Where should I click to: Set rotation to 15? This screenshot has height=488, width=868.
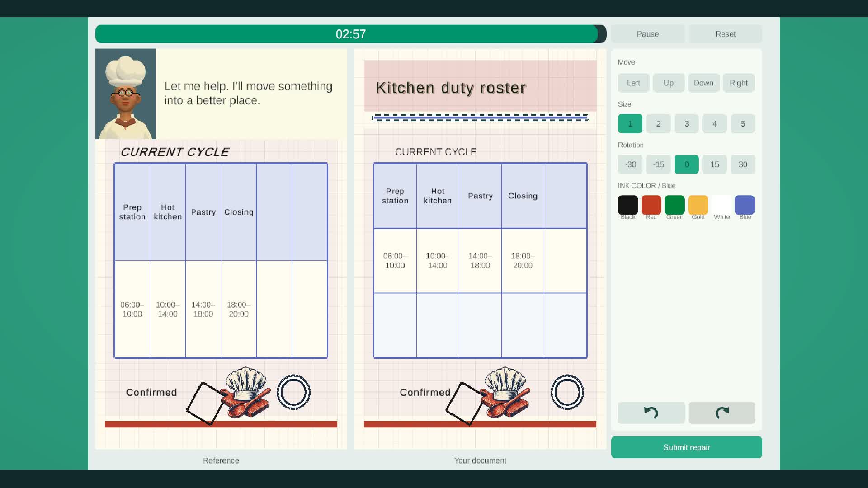coord(714,164)
